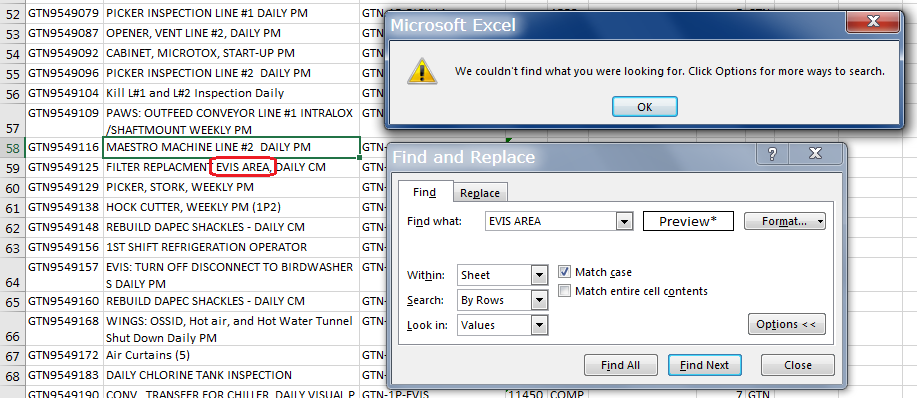Image resolution: width=917 pixels, height=398 pixels.
Task: Click the Close button in Find dialog
Action: (x=798, y=365)
